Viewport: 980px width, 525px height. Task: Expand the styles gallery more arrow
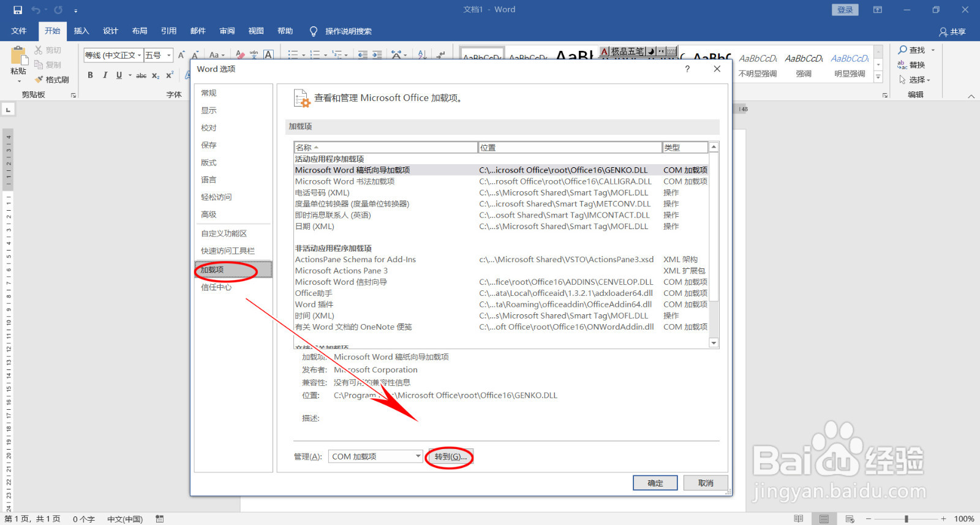[878, 77]
